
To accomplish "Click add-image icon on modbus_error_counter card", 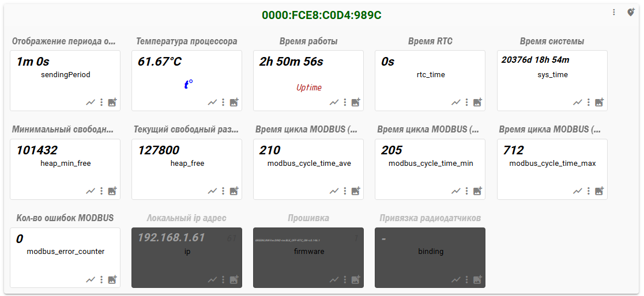I will [112, 280].
